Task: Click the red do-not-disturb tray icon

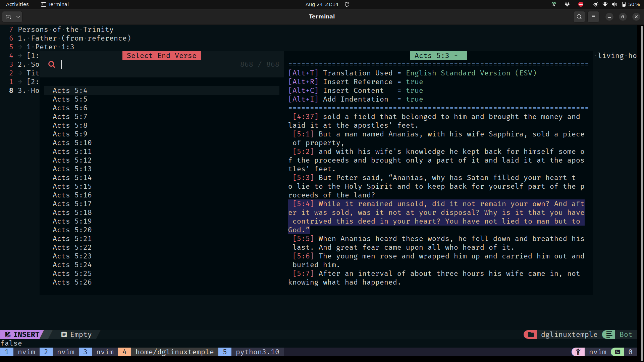Action: click(581, 4)
